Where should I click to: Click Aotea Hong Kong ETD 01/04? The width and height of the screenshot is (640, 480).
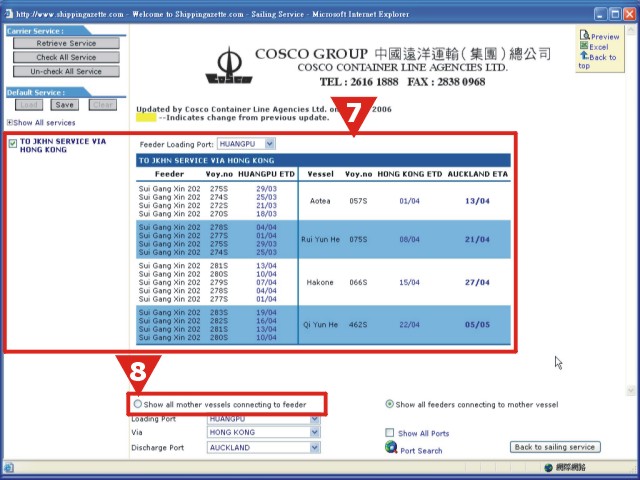(409, 201)
